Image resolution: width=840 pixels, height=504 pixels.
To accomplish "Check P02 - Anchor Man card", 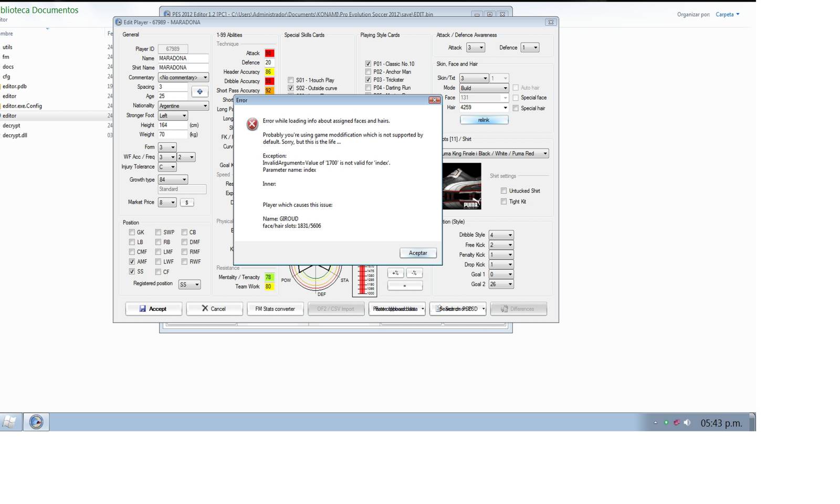I will [368, 72].
